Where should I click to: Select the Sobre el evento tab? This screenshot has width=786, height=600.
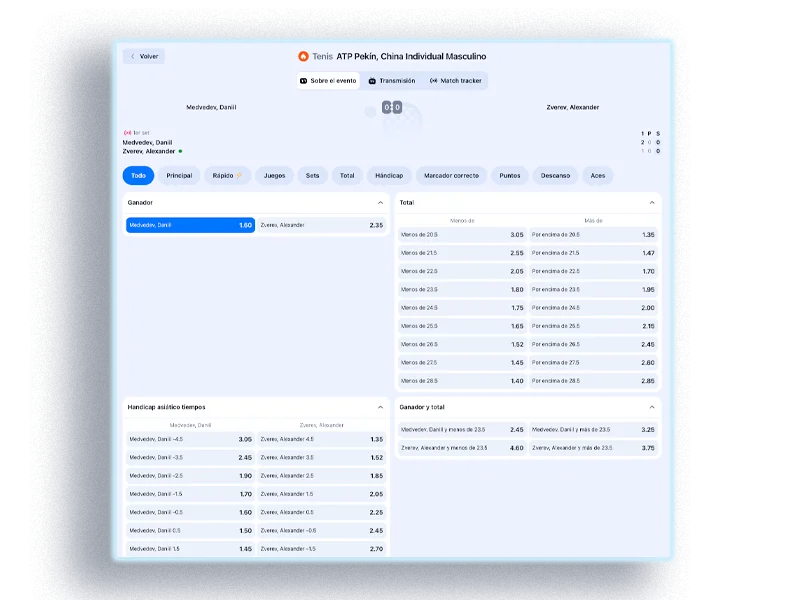(328, 81)
